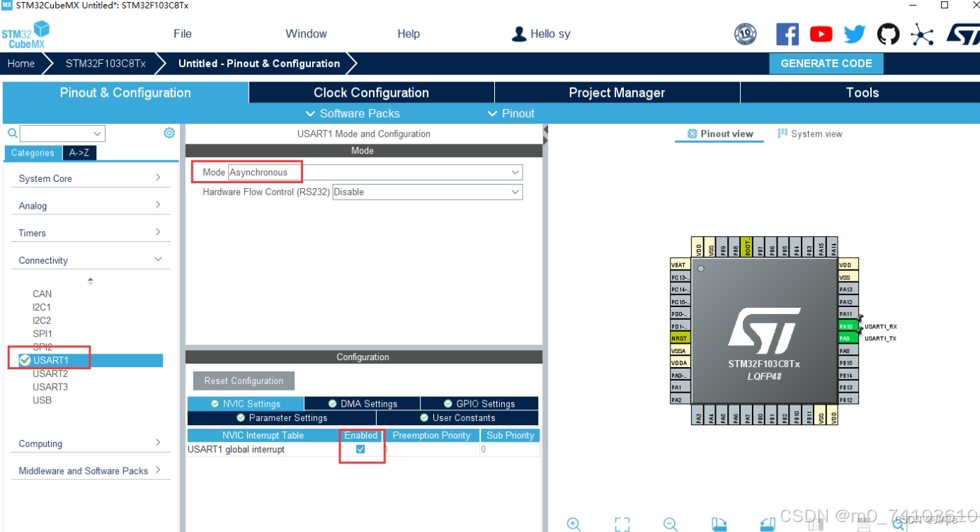Expand the Analog category
The height and width of the screenshot is (532, 980).
point(90,205)
